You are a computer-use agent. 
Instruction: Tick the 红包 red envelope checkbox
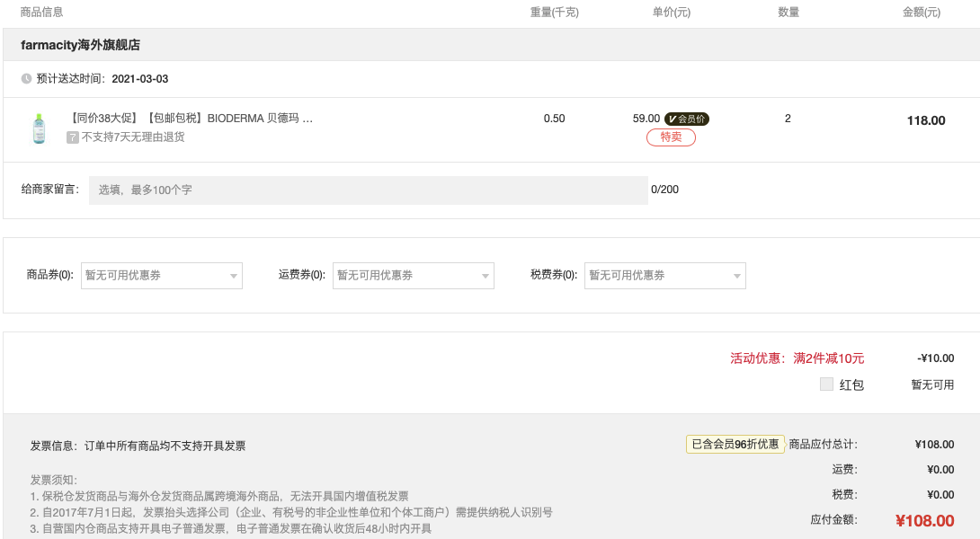click(x=826, y=384)
